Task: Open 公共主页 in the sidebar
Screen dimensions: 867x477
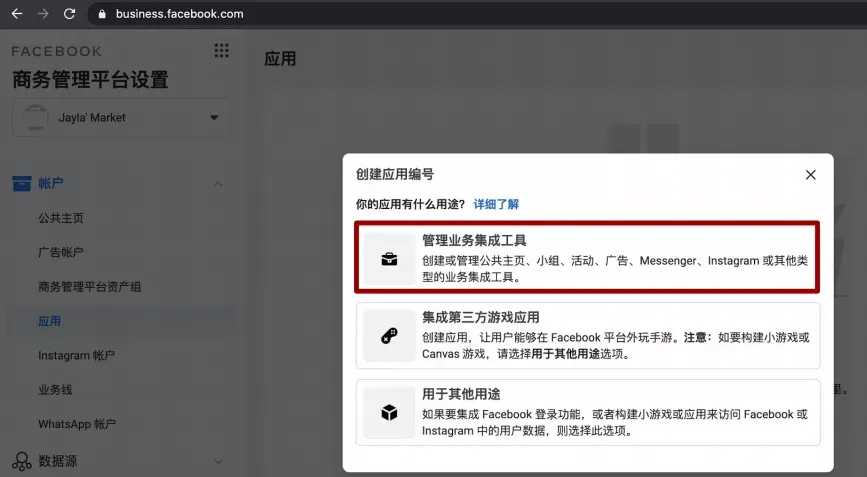Action: click(61, 218)
